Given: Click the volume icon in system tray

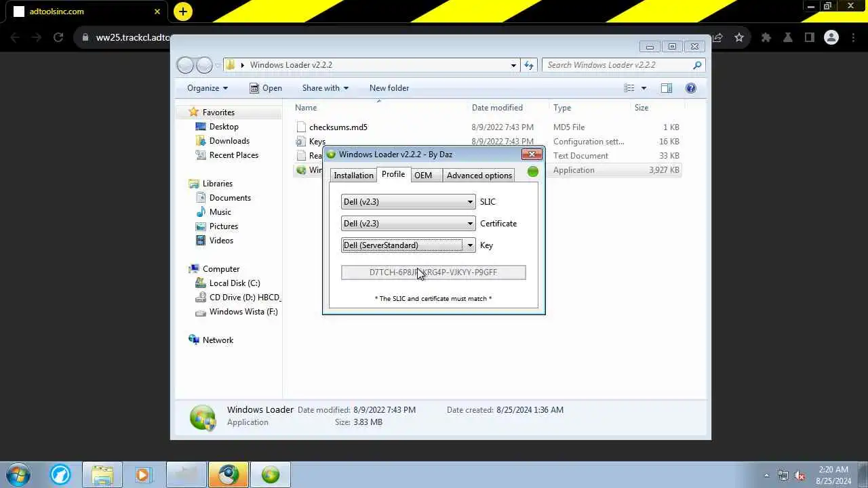Looking at the screenshot, I should (800, 475).
